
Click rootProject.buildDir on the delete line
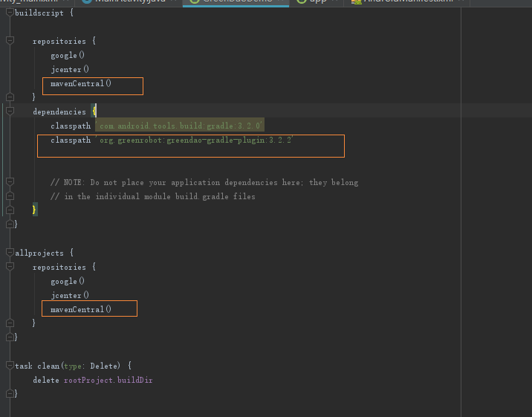point(108,380)
